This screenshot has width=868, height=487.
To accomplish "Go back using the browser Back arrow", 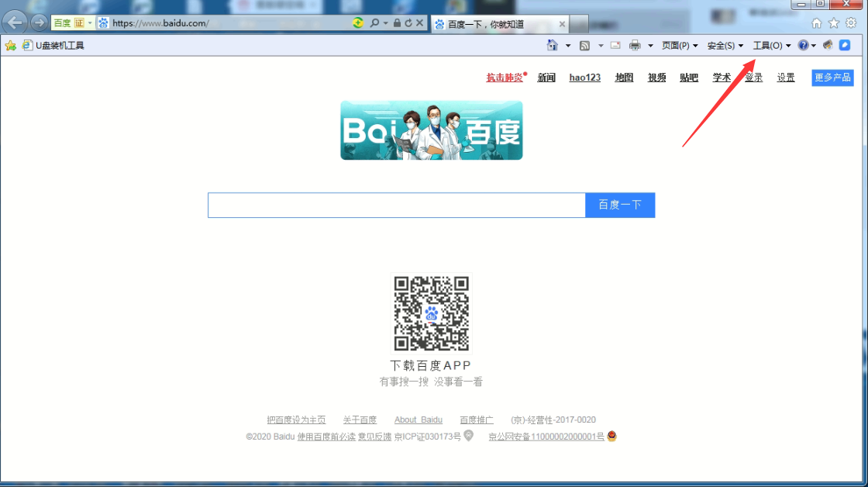I will click(x=15, y=22).
